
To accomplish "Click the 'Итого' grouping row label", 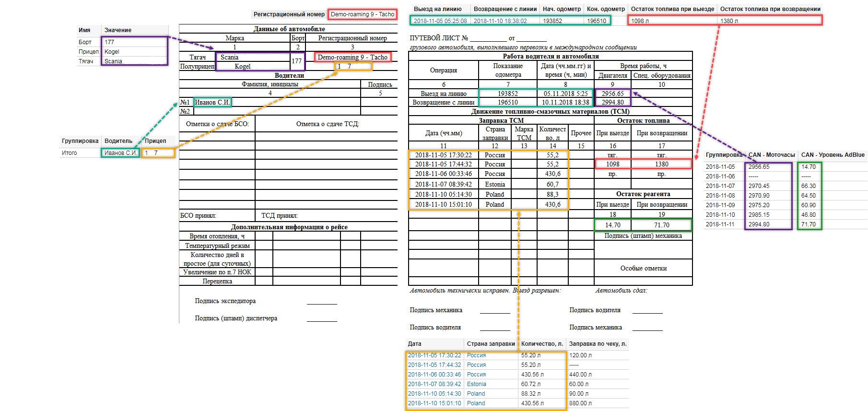I will (x=69, y=153).
